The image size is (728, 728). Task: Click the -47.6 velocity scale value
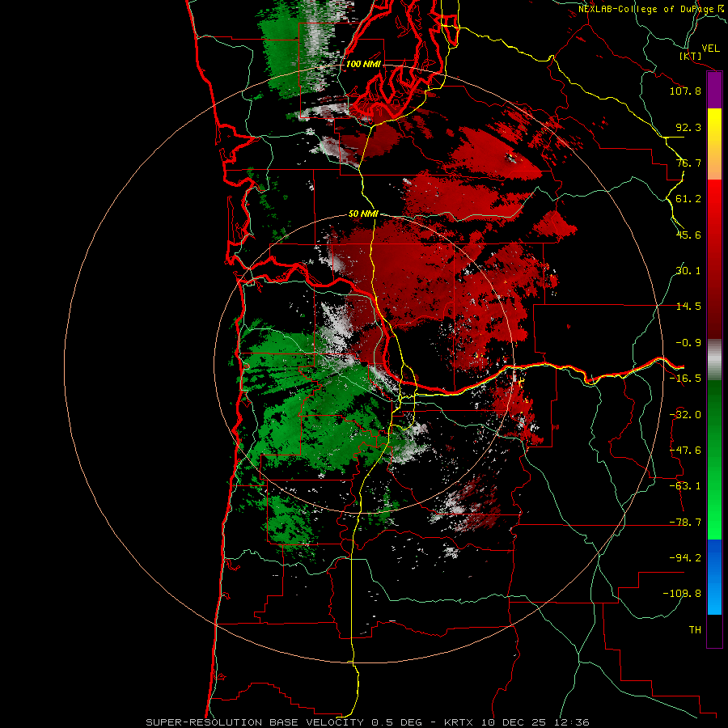[x=685, y=451]
